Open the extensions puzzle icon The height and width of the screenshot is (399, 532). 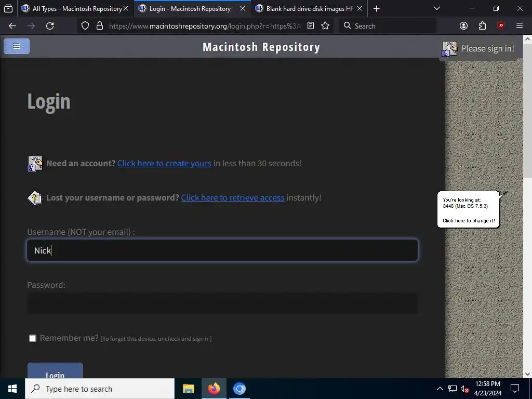coord(482,26)
